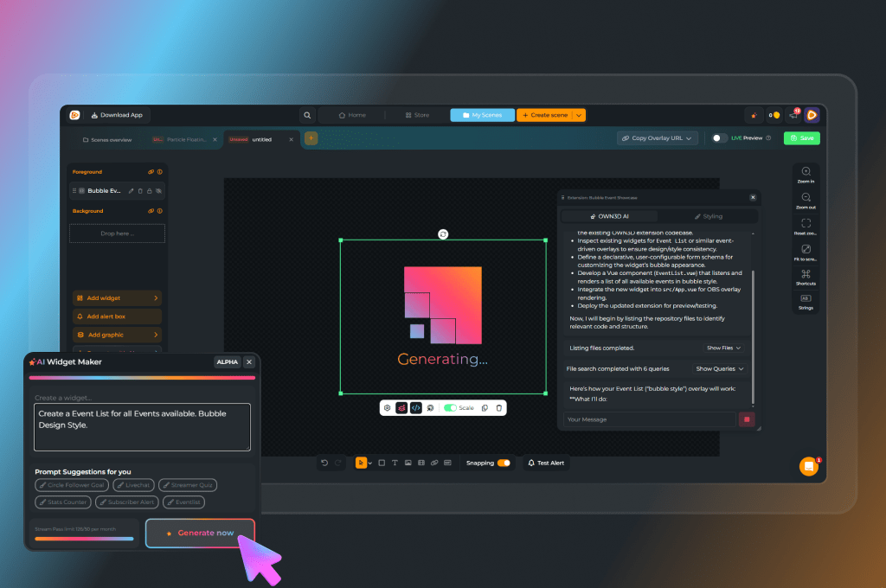This screenshot has height=588, width=886.
Task: Toggle the Scale switch under widget
Action: click(450, 407)
